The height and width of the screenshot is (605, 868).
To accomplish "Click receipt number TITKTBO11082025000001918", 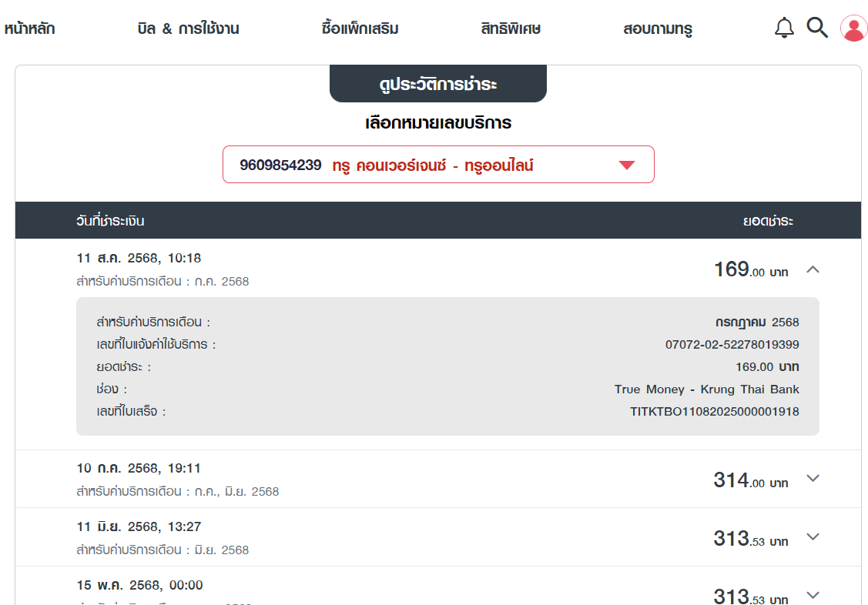I will click(x=714, y=412).
